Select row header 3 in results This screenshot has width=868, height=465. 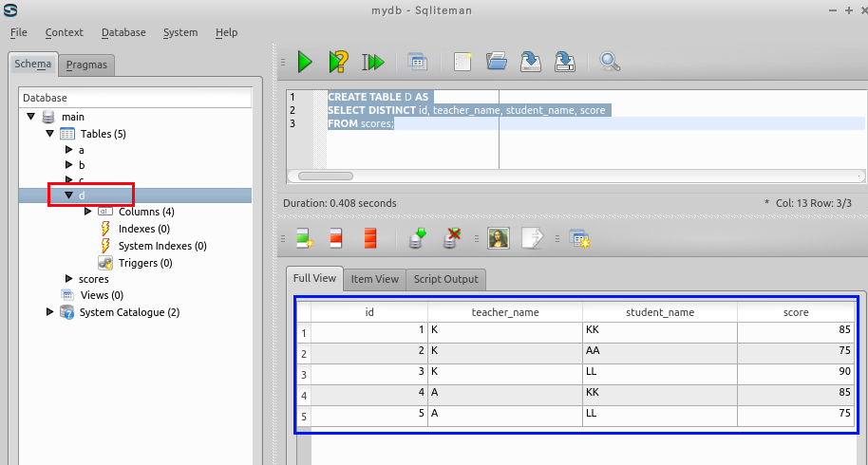point(304,375)
